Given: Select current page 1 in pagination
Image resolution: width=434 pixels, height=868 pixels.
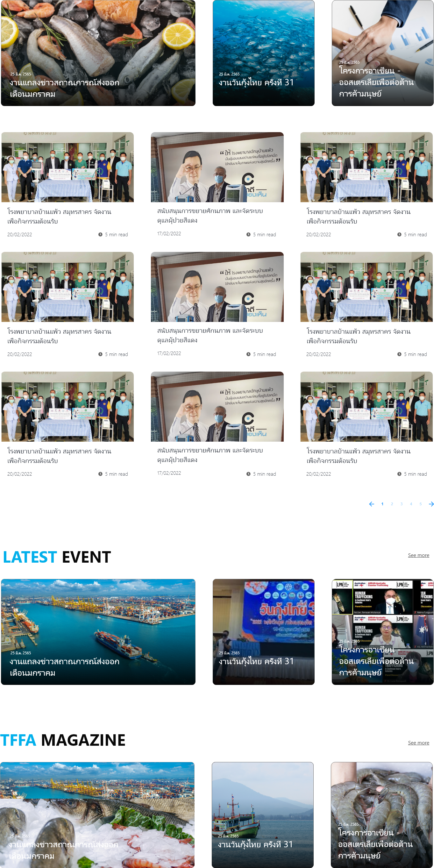Looking at the screenshot, I should tap(382, 504).
